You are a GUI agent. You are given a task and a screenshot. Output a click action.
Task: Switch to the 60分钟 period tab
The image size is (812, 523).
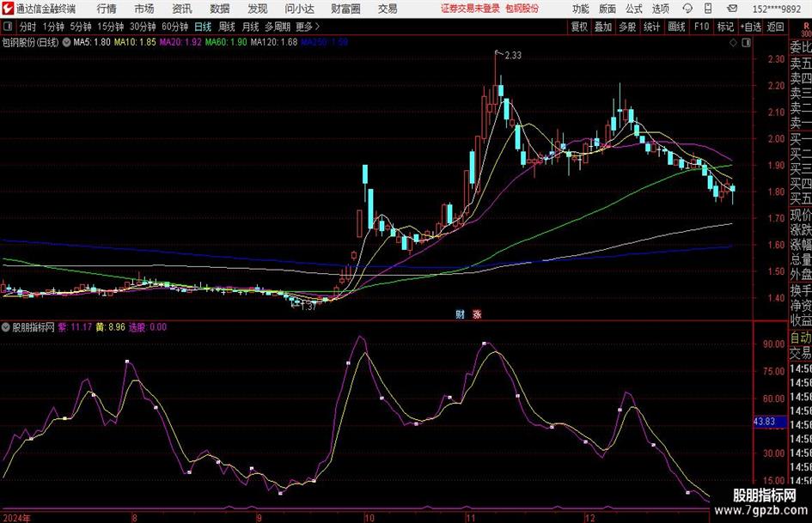click(x=175, y=27)
